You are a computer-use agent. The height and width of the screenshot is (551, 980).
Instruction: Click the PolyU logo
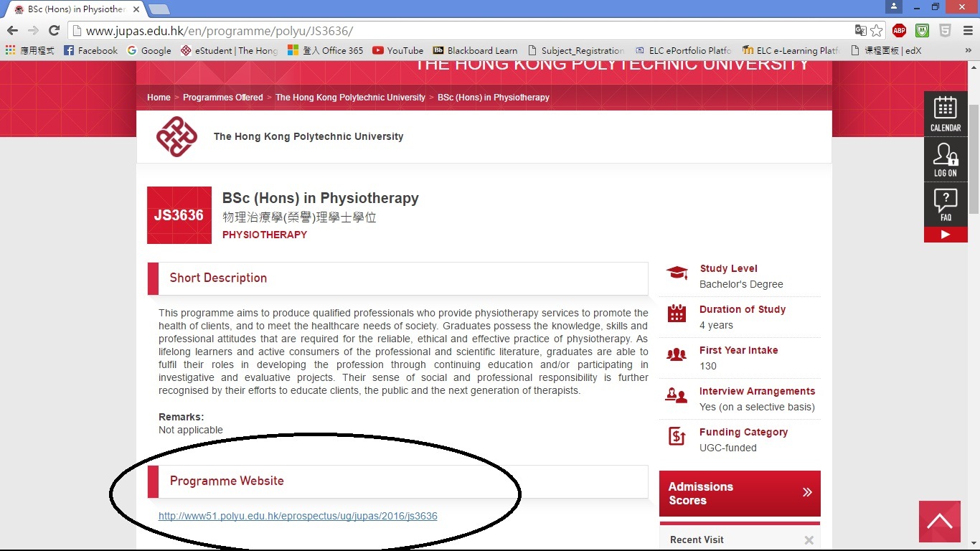[x=176, y=136]
